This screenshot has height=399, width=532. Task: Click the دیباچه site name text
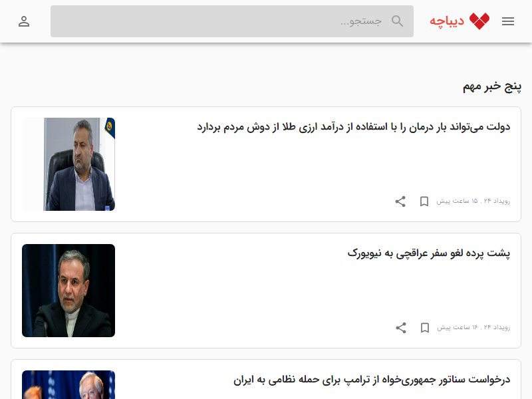pos(447,21)
